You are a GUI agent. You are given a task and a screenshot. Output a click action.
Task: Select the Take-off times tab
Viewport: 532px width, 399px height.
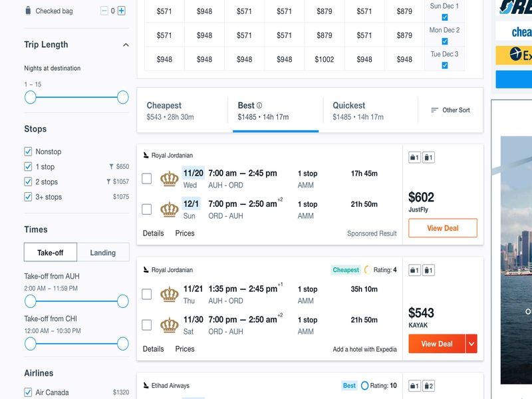point(51,253)
